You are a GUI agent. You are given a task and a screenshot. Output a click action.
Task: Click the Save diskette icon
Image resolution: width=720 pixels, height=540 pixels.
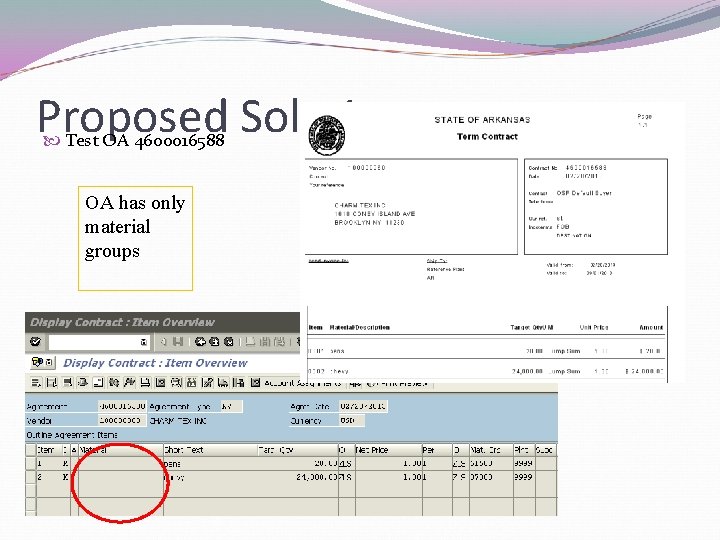pyautogui.click(x=178, y=342)
